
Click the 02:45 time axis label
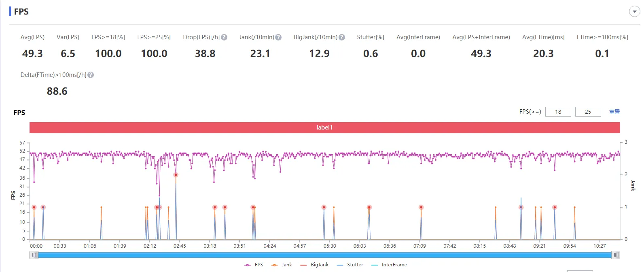coord(180,246)
